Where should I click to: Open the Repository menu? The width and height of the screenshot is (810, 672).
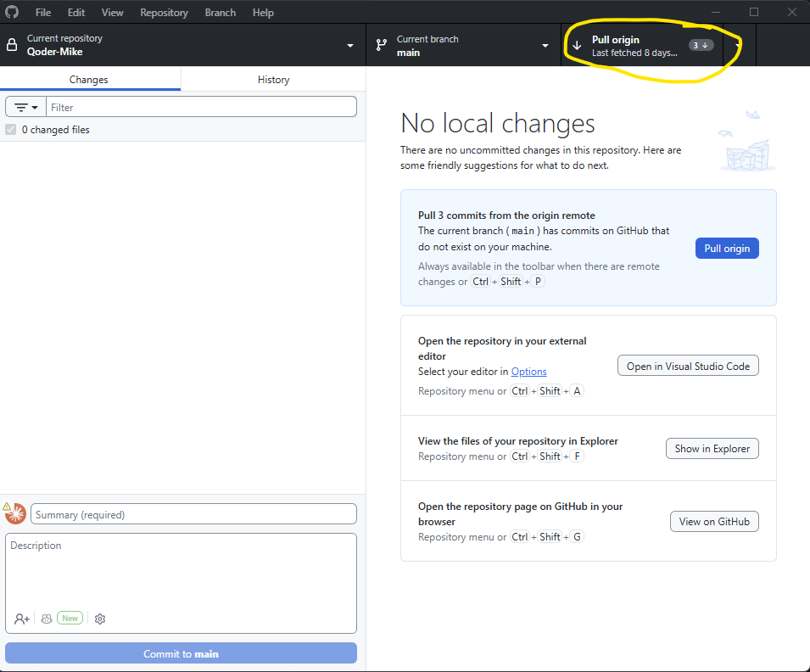point(164,13)
